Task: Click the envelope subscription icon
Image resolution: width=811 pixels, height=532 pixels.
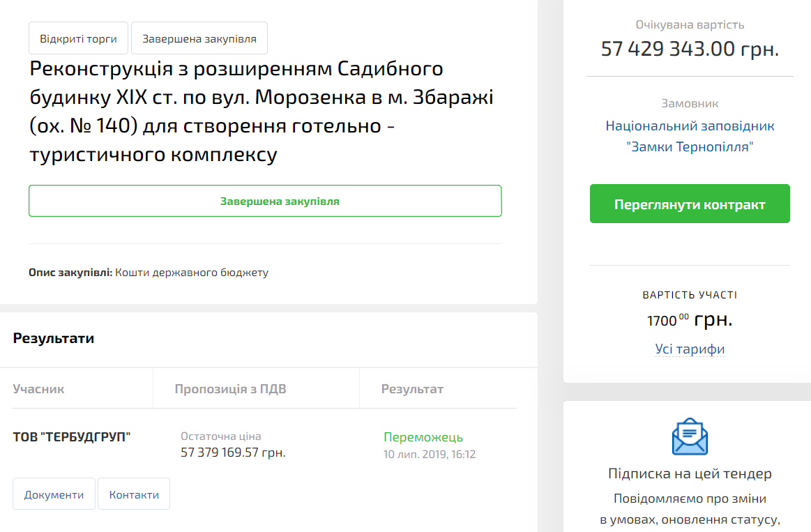Action: (689, 437)
